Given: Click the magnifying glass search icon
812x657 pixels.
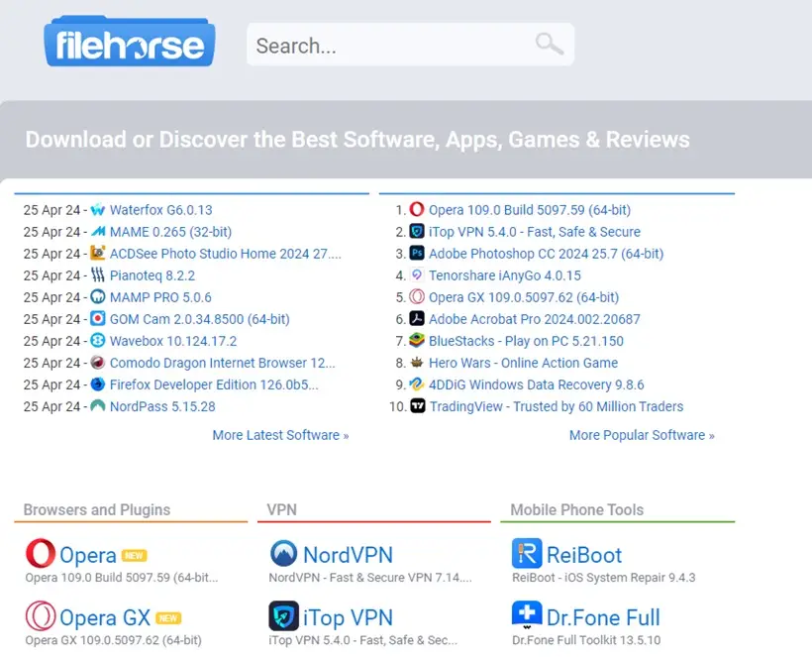Looking at the screenshot, I should [x=549, y=44].
